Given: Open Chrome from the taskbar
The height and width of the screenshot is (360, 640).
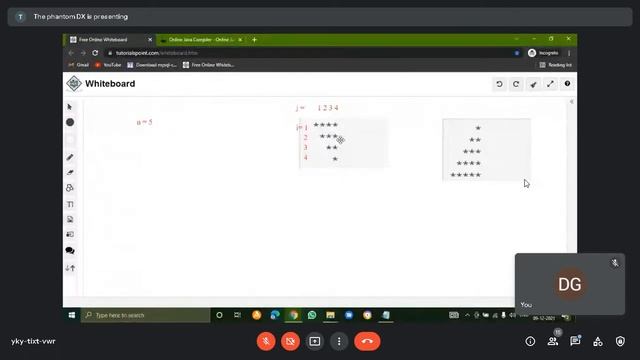Looking at the screenshot, I should [x=293, y=315].
